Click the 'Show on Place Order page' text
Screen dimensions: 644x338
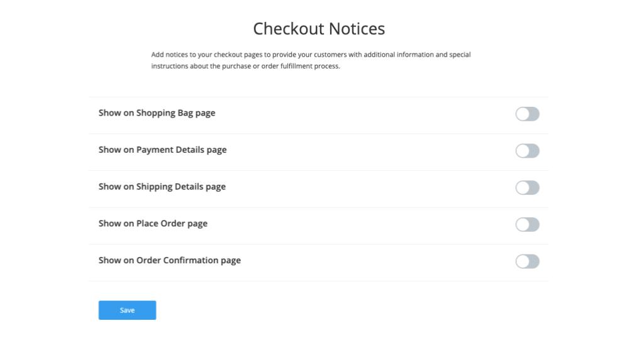pos(153,224)
